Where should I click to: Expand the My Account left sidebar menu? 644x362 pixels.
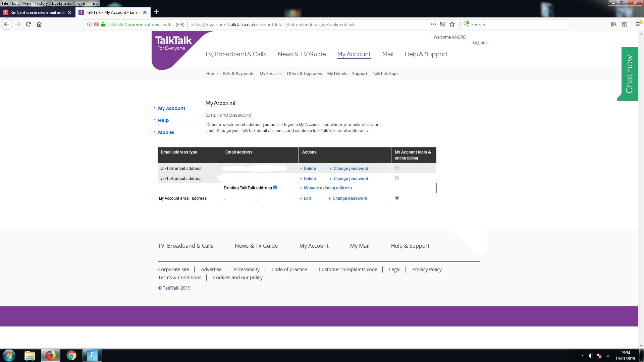coord(172,108)
